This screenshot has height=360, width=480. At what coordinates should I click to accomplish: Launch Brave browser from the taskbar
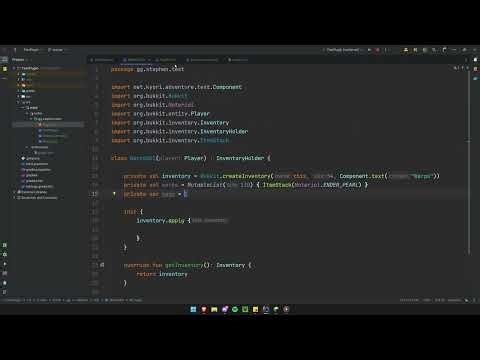pos(204,309)
